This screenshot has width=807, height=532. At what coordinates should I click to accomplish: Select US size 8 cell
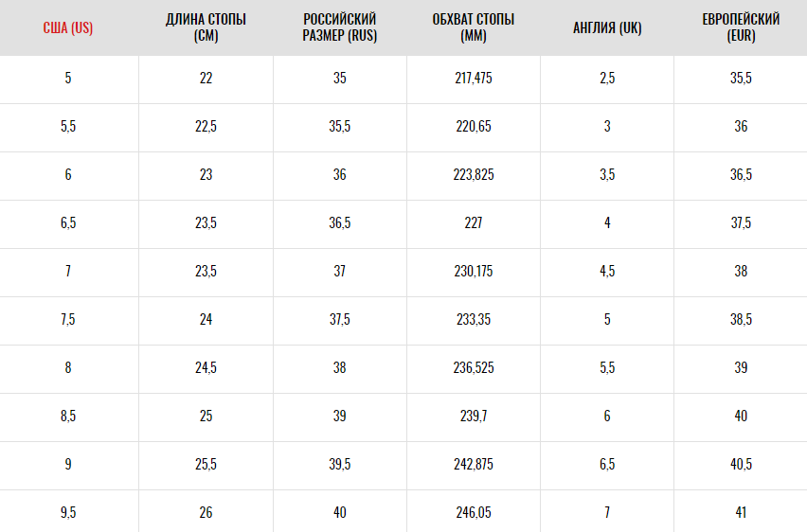coord(68,368)
